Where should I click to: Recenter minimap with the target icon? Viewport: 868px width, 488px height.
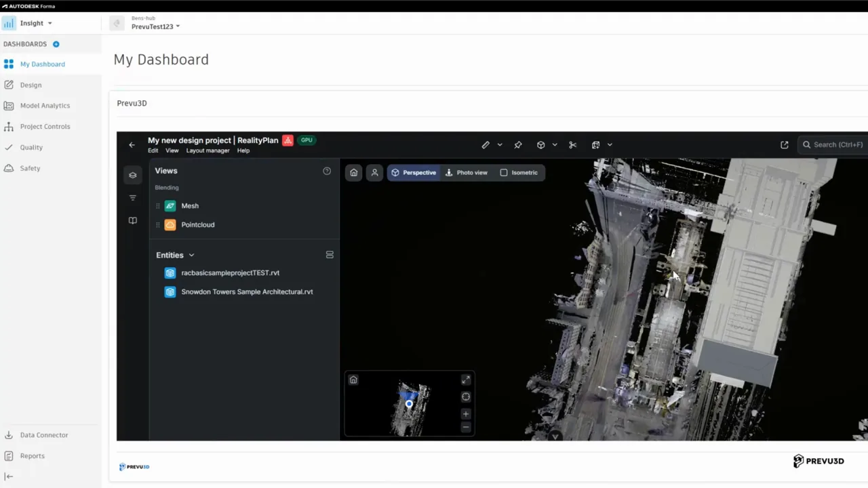coord(466,396)
